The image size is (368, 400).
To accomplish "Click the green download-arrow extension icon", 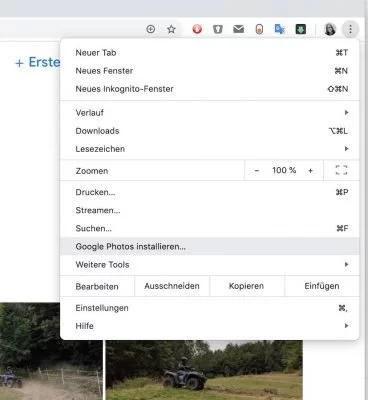I will [x=301, y=29].
